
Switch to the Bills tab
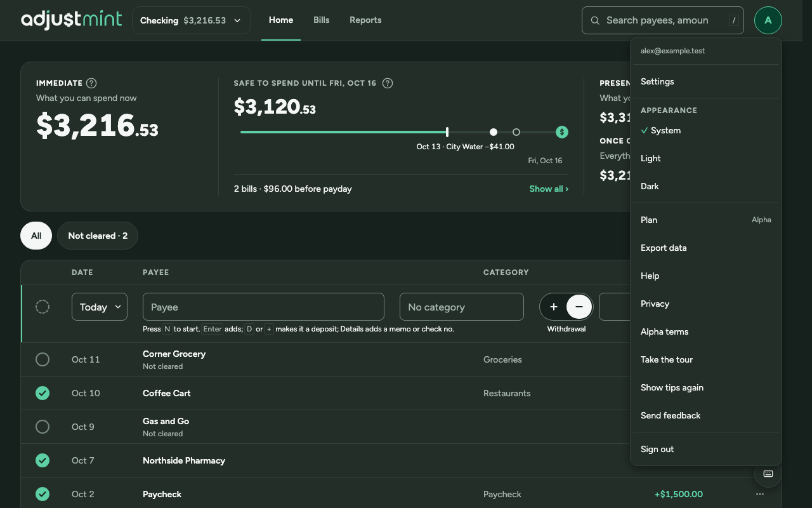point(322,20)
